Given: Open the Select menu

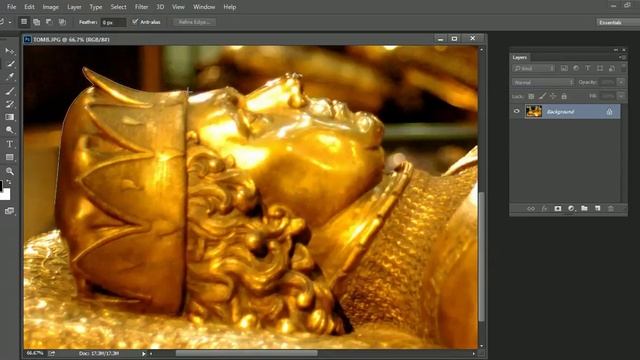Looking at the screenshot, I should coord(118,7).
